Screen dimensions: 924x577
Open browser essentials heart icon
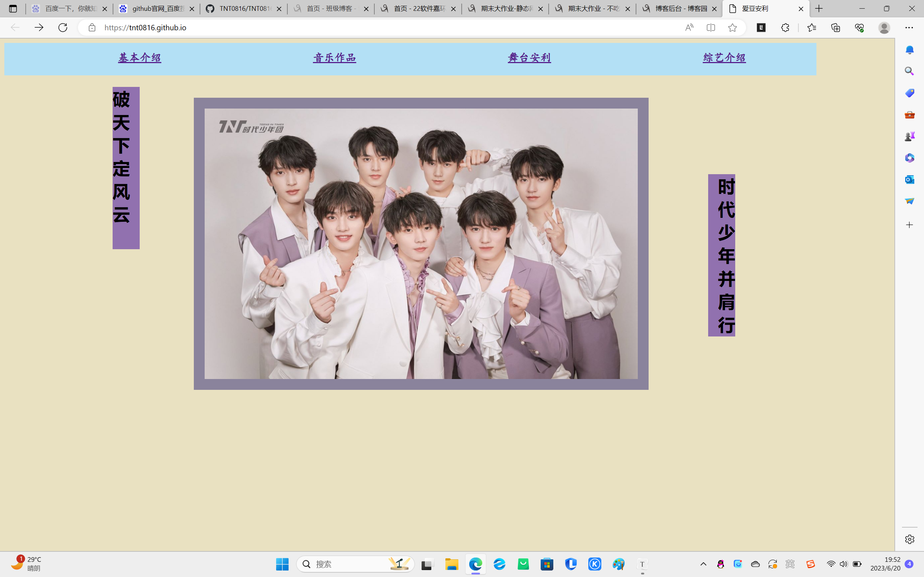pos(859,27)
